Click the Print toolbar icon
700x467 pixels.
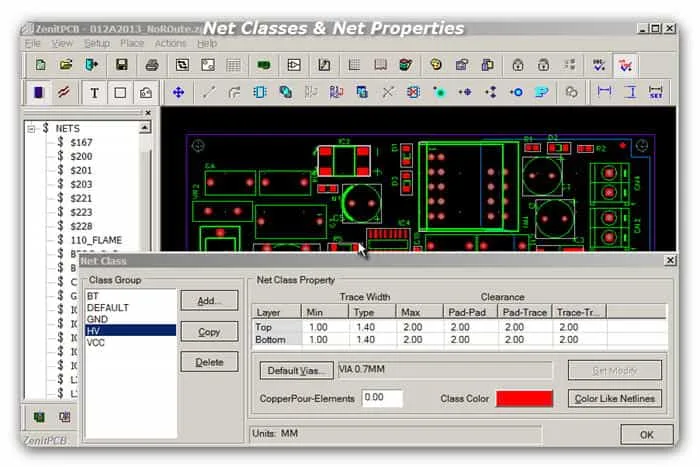tap(152, 65)
